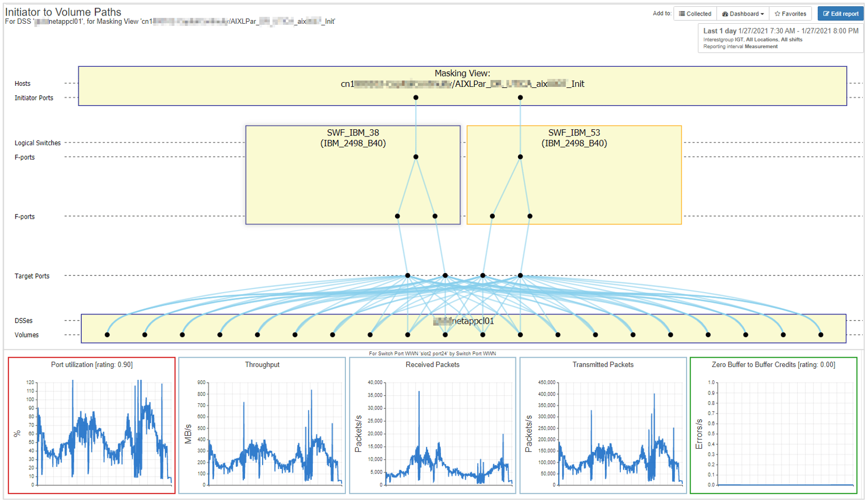This screenshot has width=868, height=504.
Task: Add report to Favorites
Action: coord(790,14)
